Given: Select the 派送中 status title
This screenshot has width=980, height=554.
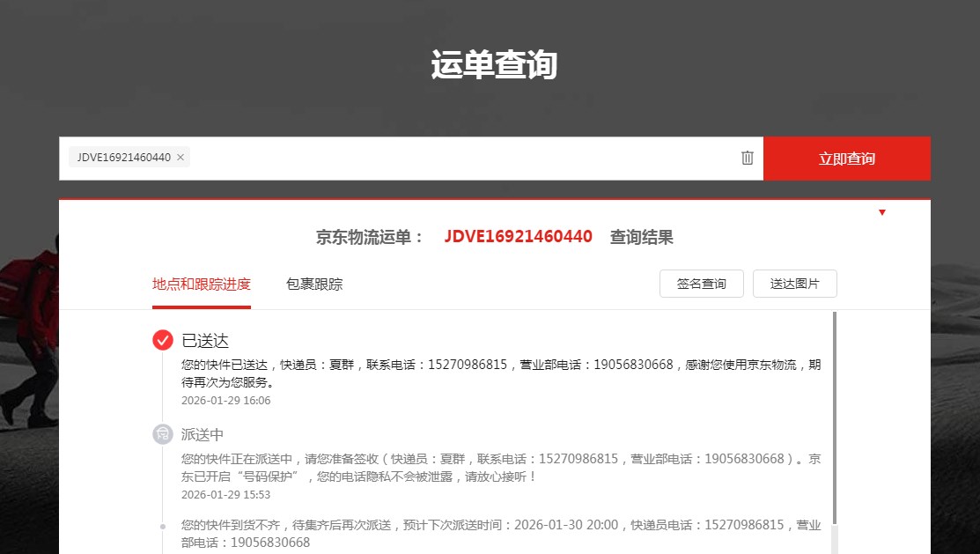Looking at the screenshot, I should pyautogui.click(x=203, y=435).
